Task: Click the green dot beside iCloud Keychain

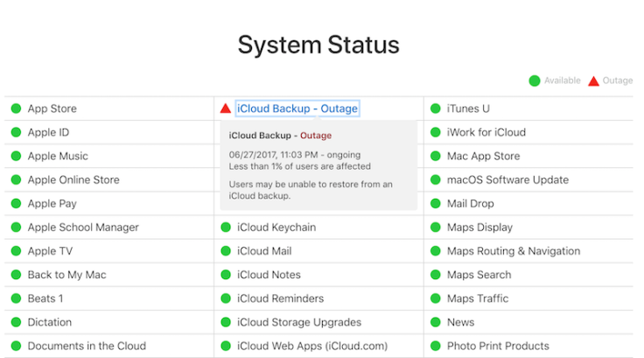Action: pos(226,228)
